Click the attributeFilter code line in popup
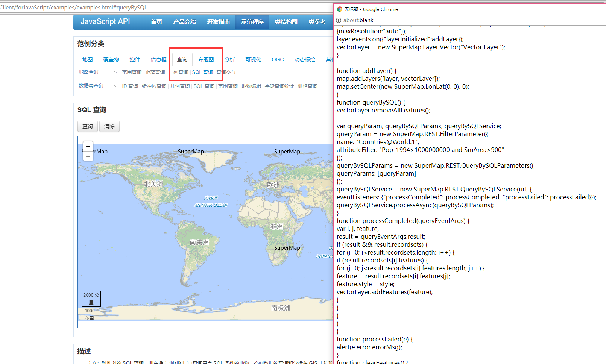The image size is (606, 364). click(420, 150)
